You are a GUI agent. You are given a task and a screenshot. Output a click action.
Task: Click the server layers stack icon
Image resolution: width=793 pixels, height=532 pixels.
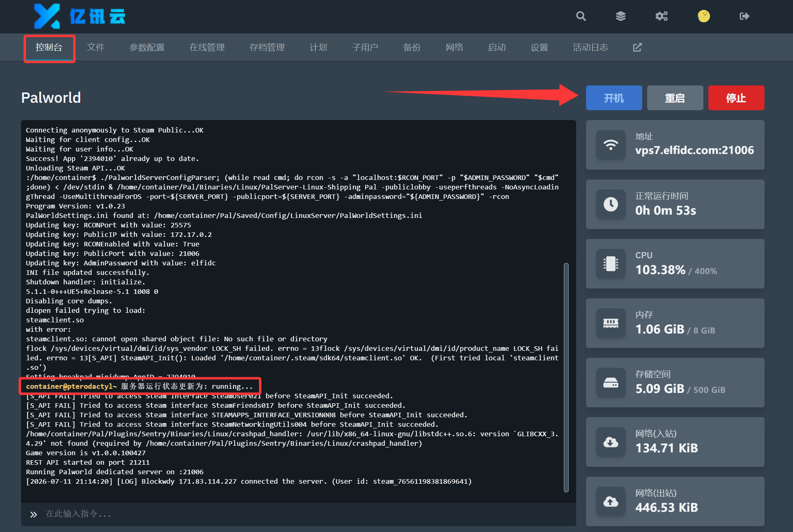point(621,16)
